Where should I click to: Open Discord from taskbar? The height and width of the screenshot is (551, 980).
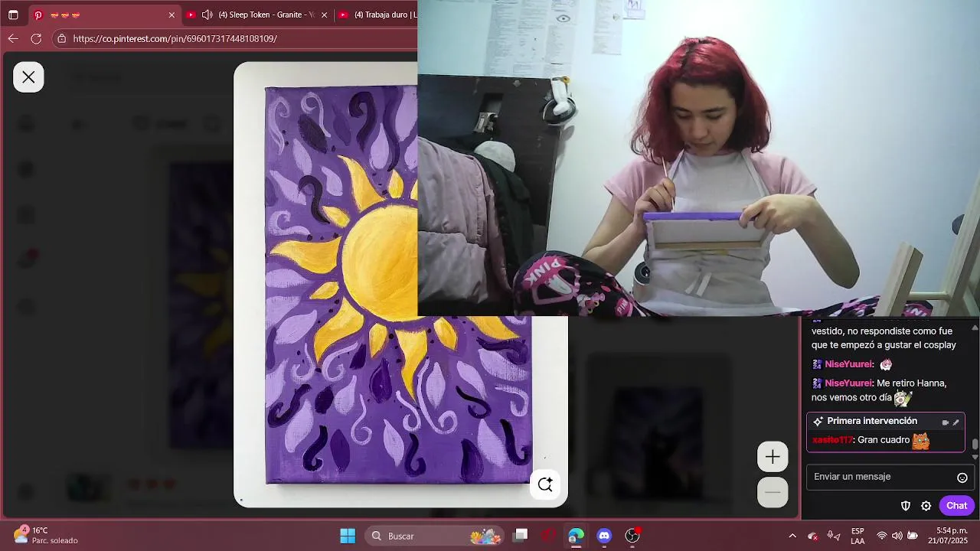coord(604,536)
